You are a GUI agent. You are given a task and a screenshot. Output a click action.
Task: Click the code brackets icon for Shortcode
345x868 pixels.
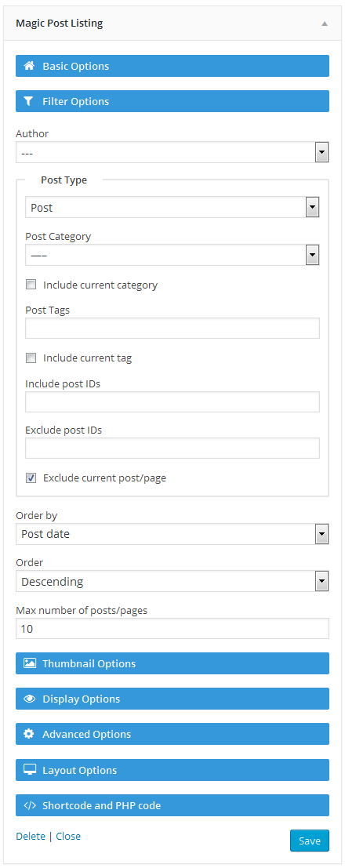[x=29, y=805]
